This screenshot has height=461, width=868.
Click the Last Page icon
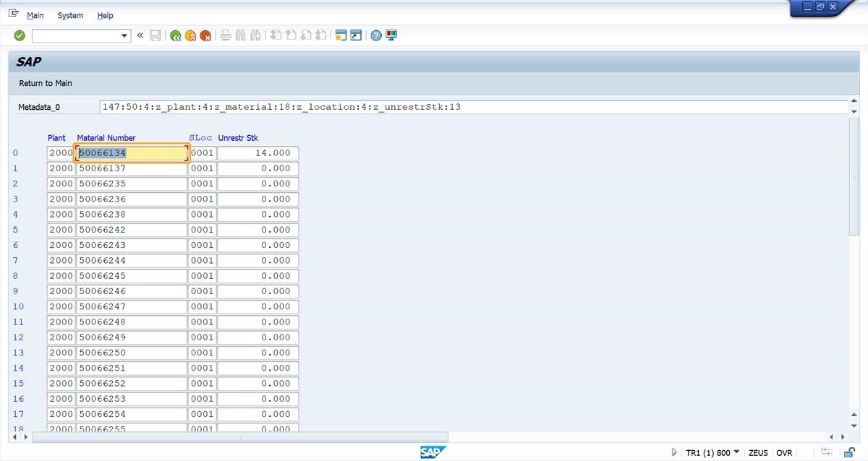tap(320, 35)
